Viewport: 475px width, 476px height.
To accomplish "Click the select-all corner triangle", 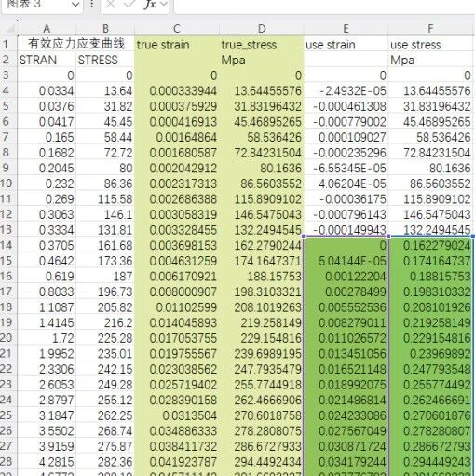I will (x=10, y=29).
